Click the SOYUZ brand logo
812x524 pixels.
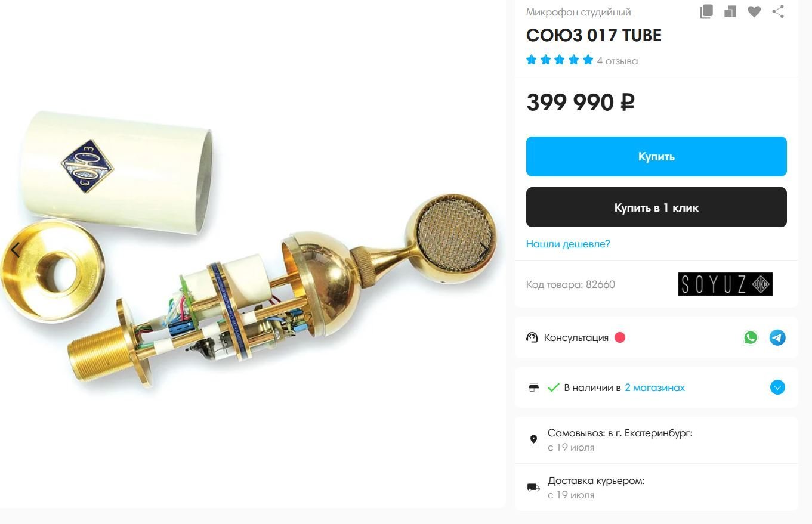click(x=725, y=284)
